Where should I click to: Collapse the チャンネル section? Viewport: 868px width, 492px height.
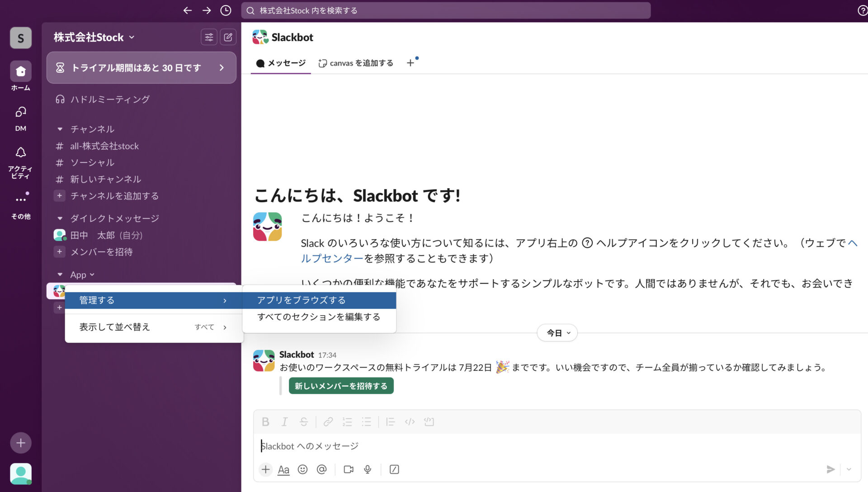pos(60,129)
